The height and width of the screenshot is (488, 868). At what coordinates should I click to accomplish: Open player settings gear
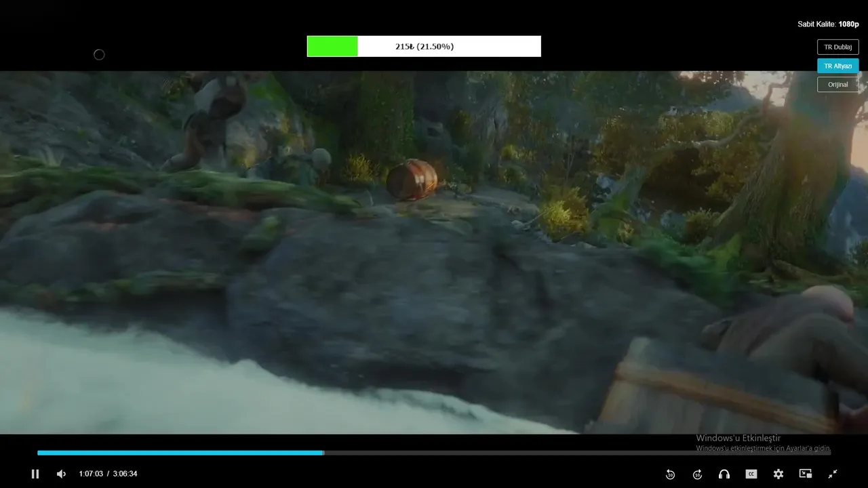[x=778, y=474]
